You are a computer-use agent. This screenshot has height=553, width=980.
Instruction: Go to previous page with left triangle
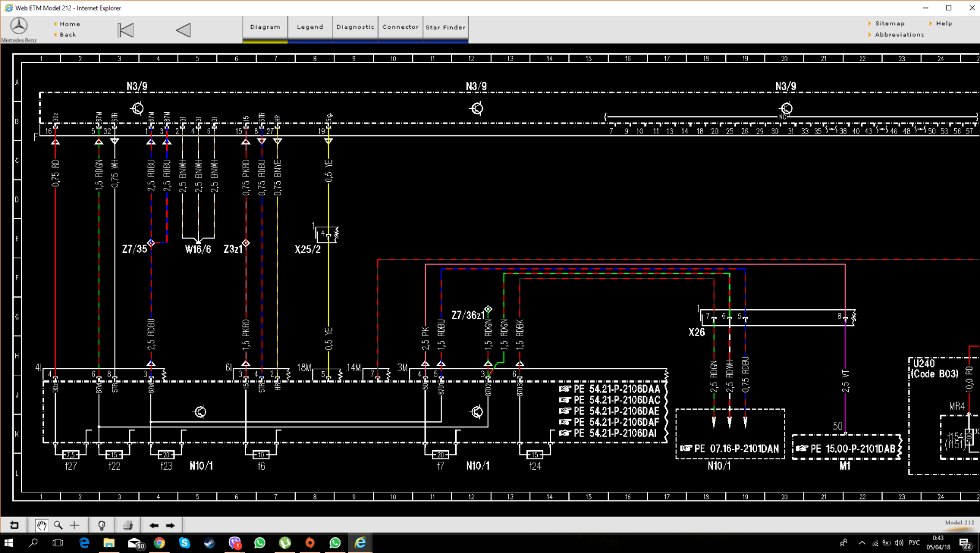183,30
